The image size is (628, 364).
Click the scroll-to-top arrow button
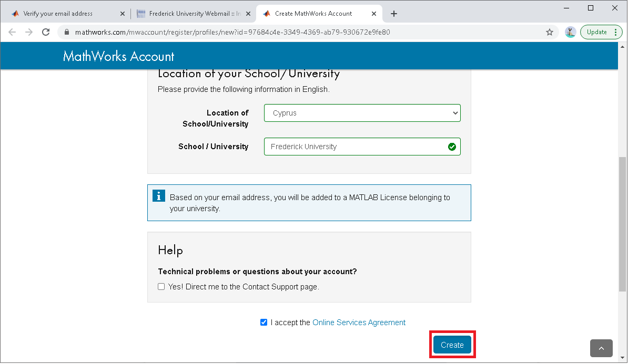(x=601, y=348)
